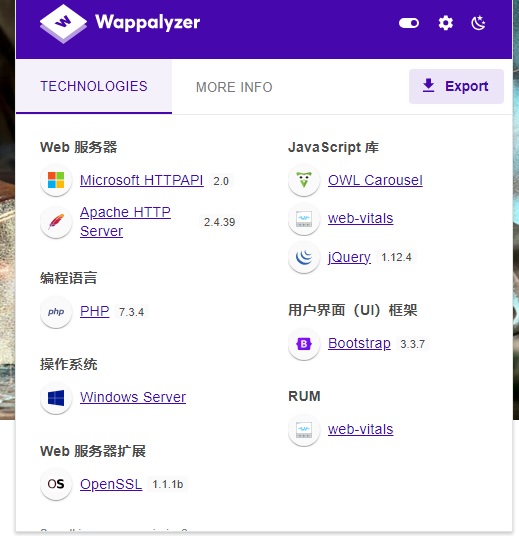
Task: Open web-vitals link under JavaScript libraries
Action: [360, 218]
